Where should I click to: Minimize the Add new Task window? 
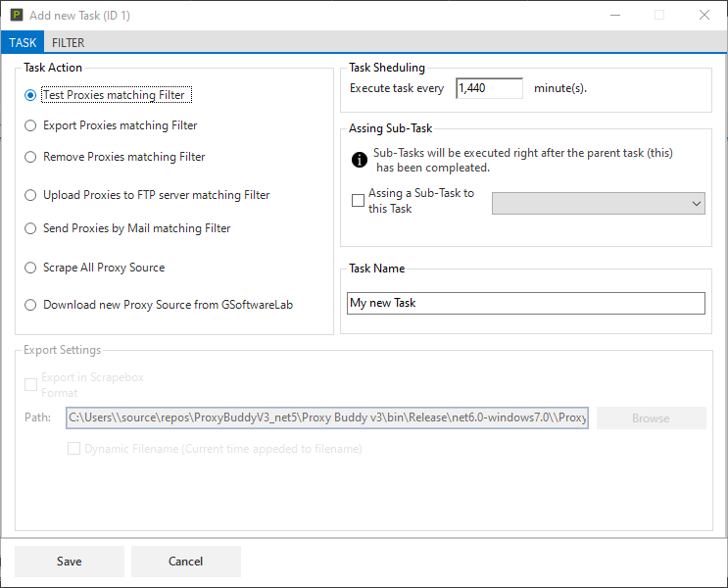point(614,15)
